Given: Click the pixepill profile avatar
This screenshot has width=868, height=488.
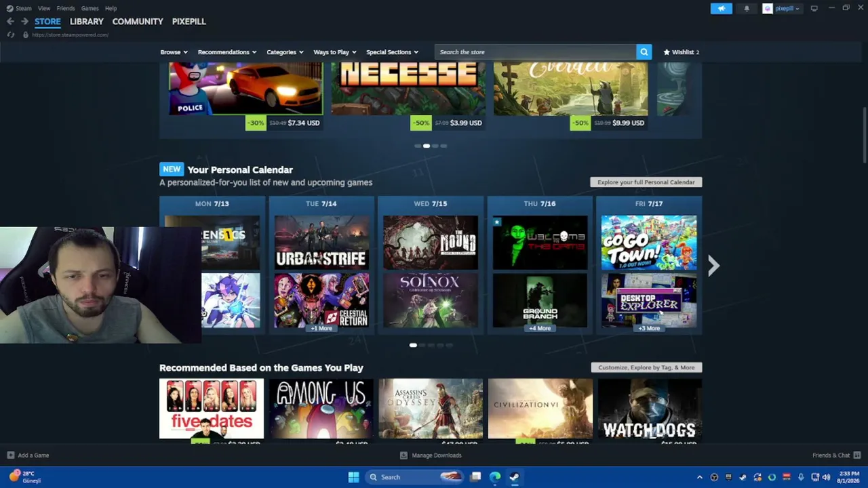Looking at the screenshot, I should pos(767,8).
